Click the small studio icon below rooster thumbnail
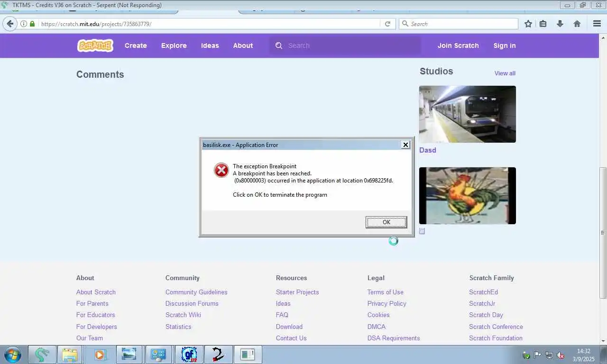The height and width of the screenshot is (364, 607). tap(422, 231)
